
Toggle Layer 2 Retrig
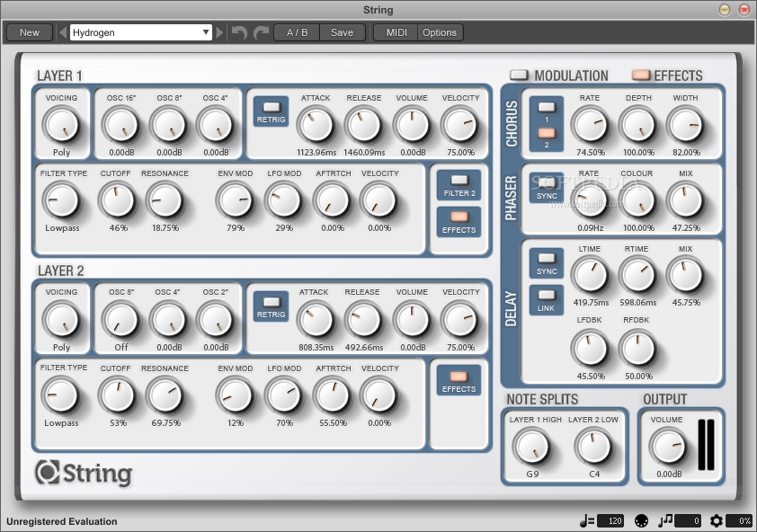271,306
